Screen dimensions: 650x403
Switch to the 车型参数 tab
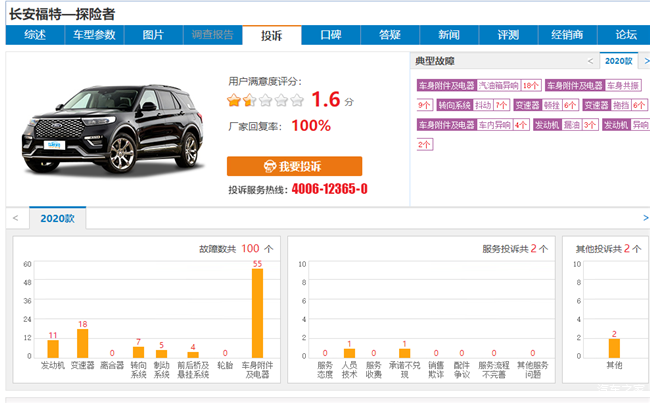tap(94, 35)
